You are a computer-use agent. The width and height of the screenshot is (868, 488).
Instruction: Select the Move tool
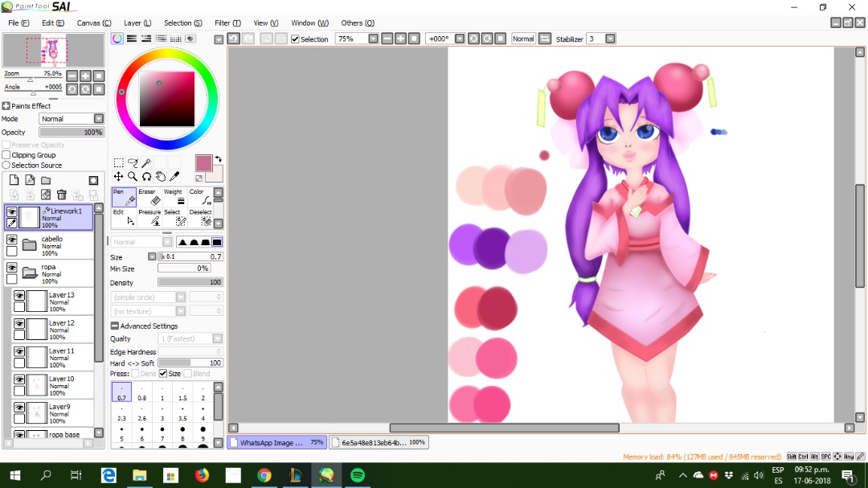click(118, 176)
